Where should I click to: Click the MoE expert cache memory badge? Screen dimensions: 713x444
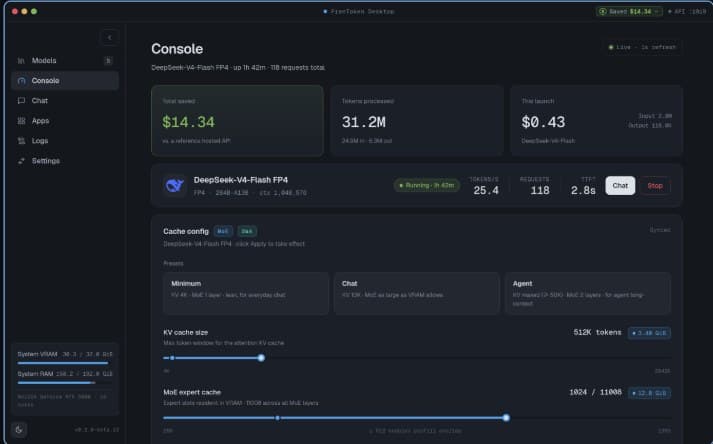649,393
